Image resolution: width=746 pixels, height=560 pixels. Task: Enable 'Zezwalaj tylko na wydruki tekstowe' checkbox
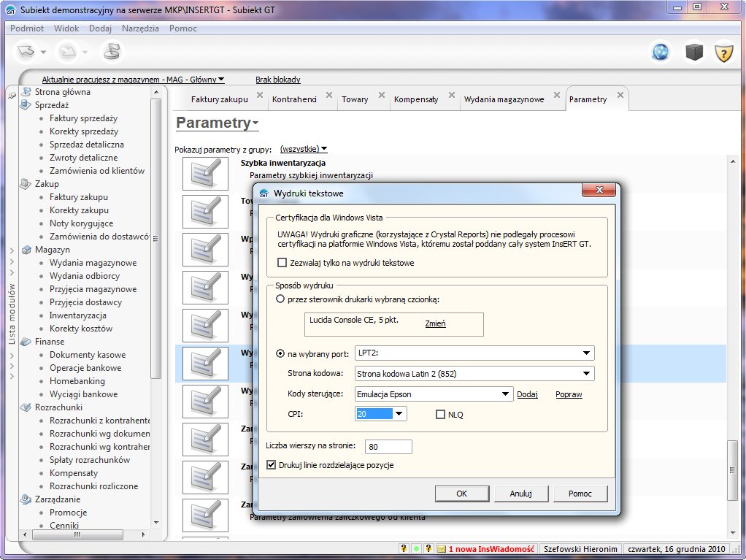click(x=282, y=263)
